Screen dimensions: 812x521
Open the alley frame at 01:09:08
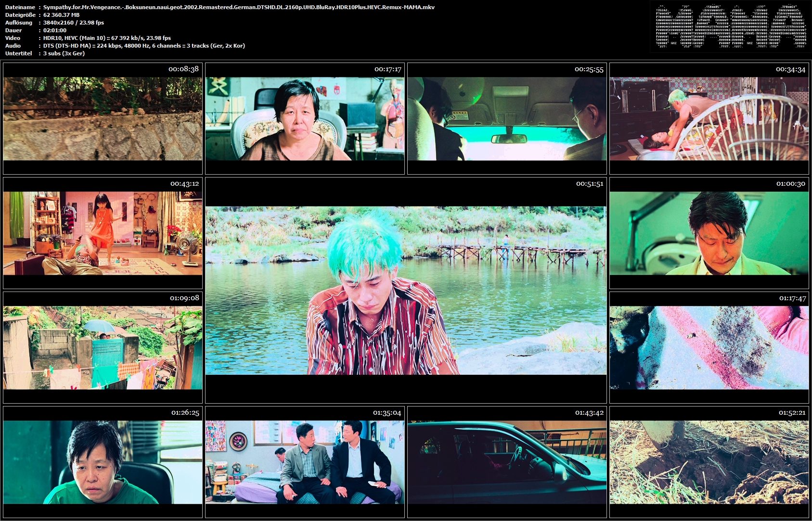point(103,347)
